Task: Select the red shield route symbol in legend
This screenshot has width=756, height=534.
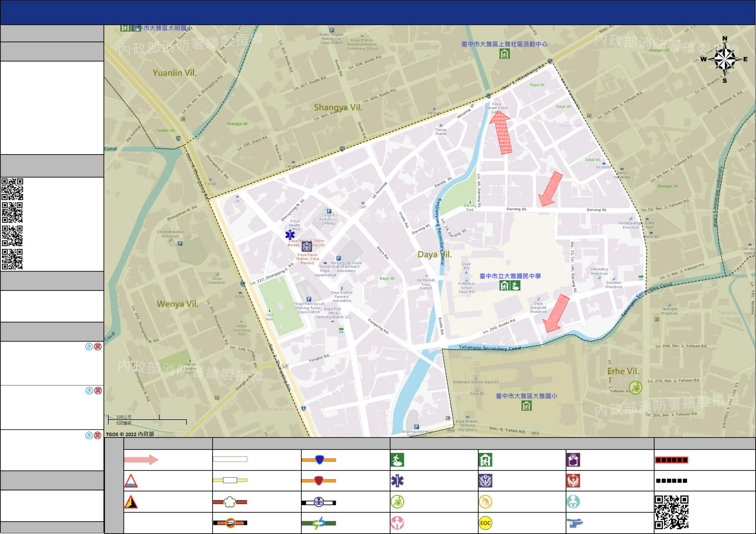Action: [319, 481]
